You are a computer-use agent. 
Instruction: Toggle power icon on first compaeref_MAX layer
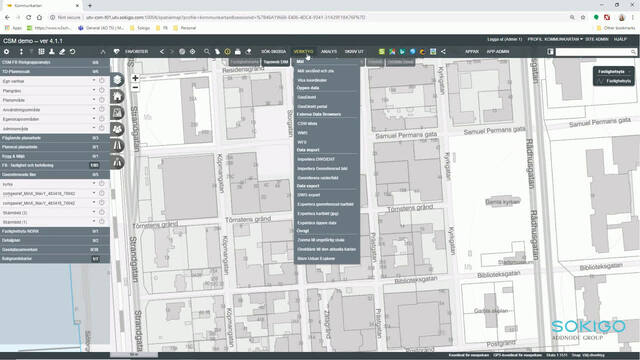(x=102, y=193)
